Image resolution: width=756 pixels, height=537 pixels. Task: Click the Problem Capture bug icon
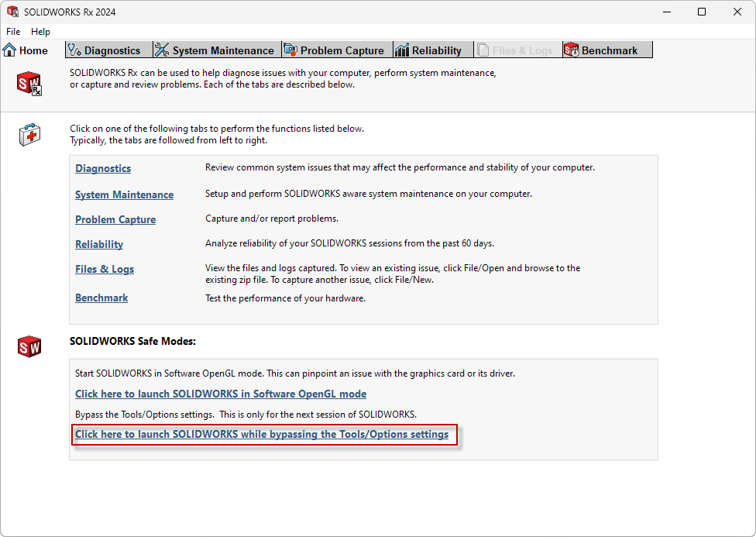[291, 50]
